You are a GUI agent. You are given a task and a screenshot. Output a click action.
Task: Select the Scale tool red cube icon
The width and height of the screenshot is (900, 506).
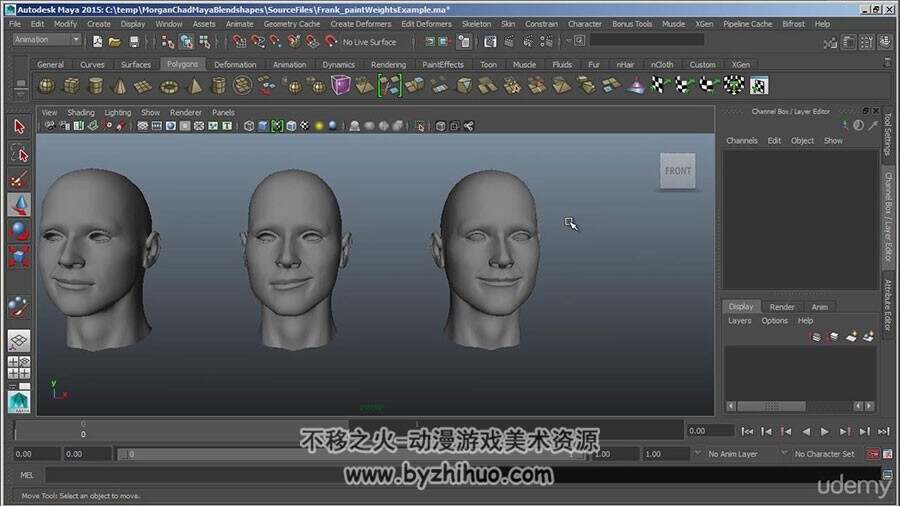click(19, 256)
